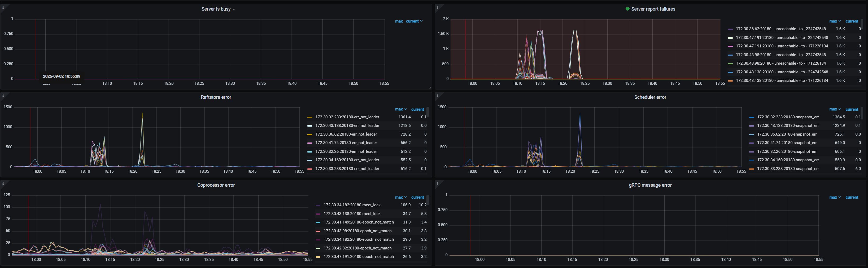Viewport: 868px width, 268px height.
Task: Click info icon on Server report failures panel
Action: [437, 7]
